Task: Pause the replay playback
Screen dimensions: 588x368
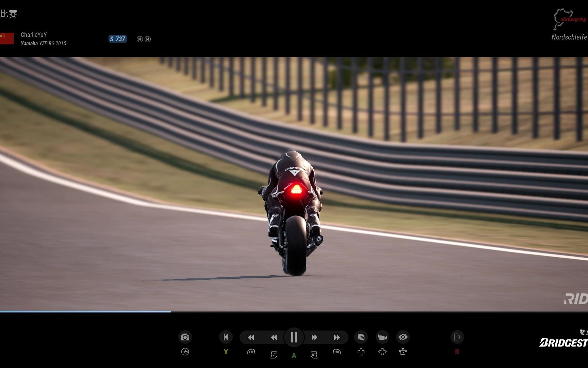Action: (x=294, y=337)
